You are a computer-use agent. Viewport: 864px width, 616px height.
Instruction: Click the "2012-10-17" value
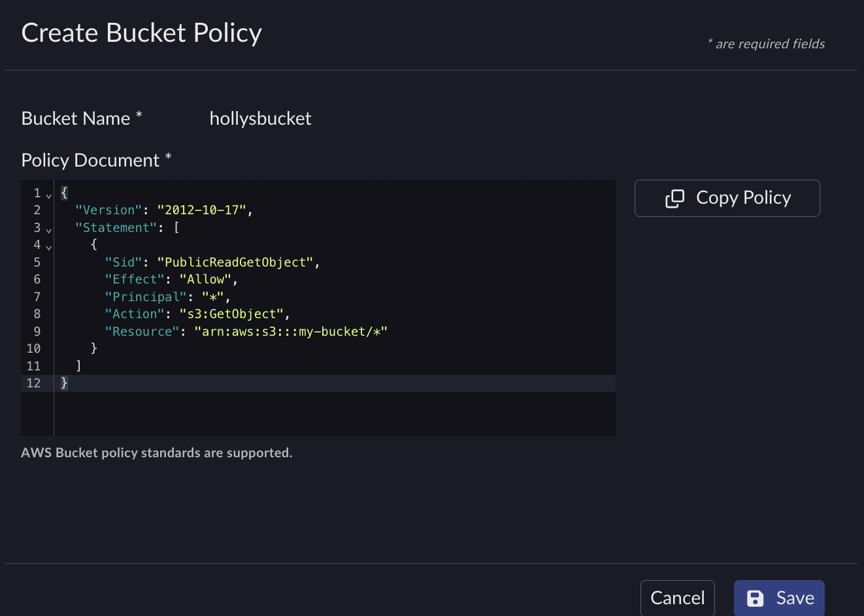(201, 210)
